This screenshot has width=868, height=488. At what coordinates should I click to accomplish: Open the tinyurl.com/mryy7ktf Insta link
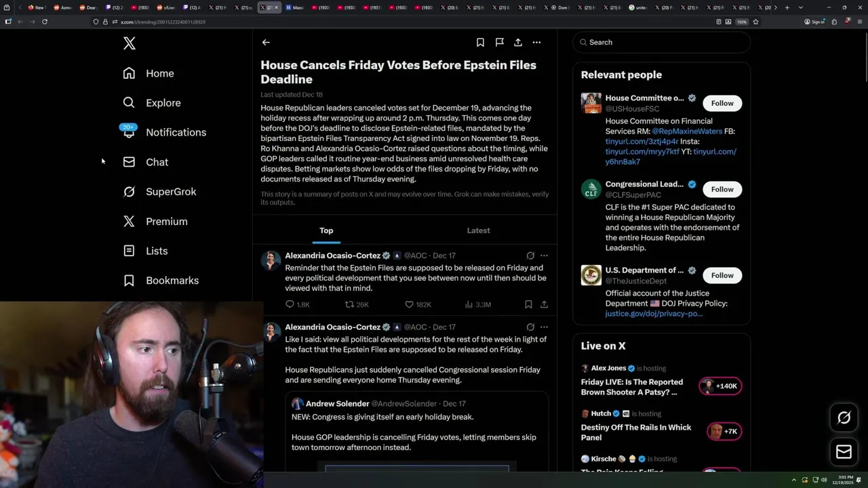pos(642,152)
